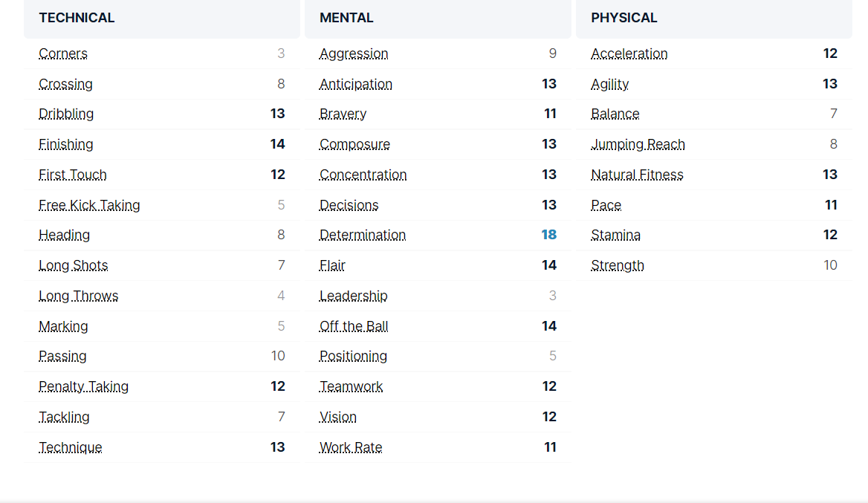Click the Long Throws attribute
This screenshot has height=503, width=868.
pyautogui.click(x=79, y=296)
